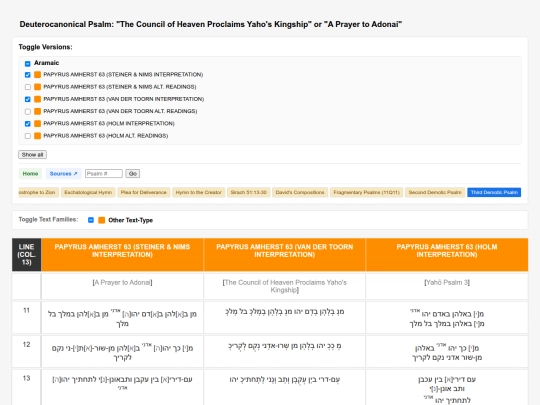Click line 12 Van der Toorn Aramaic text
The image size is (540, 405).
coord(284,346)
